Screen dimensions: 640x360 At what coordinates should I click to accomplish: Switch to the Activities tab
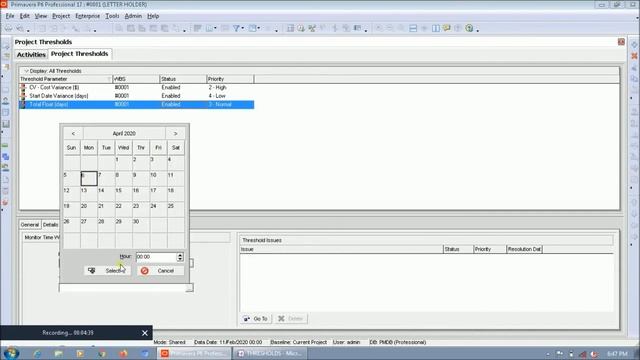31,54
